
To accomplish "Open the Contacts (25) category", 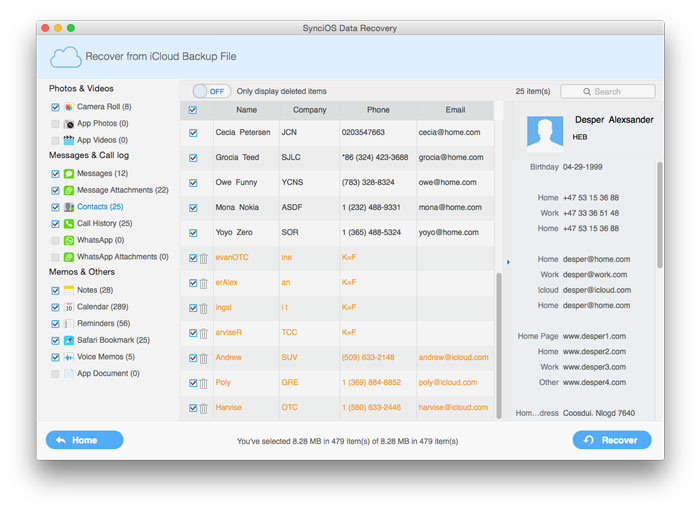I will tap(100, 207).
